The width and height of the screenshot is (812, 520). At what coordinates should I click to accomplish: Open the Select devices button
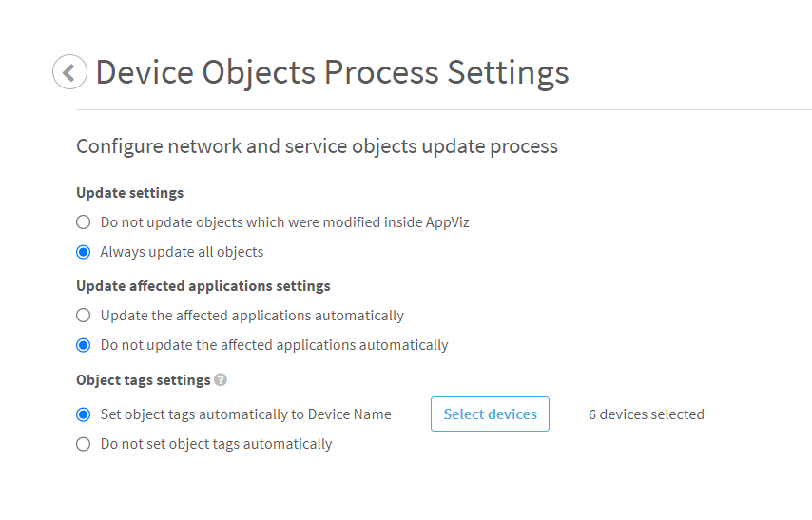pos(490,414)
